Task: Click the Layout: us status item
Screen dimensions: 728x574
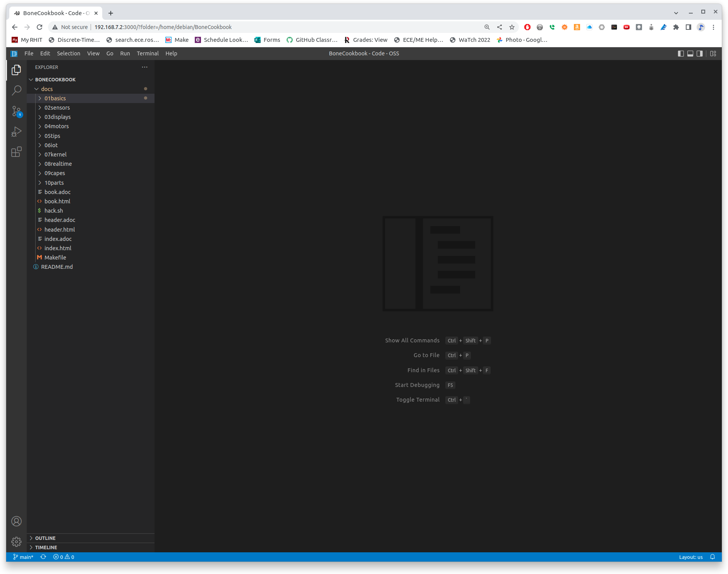Action: (x=690, y=557)
